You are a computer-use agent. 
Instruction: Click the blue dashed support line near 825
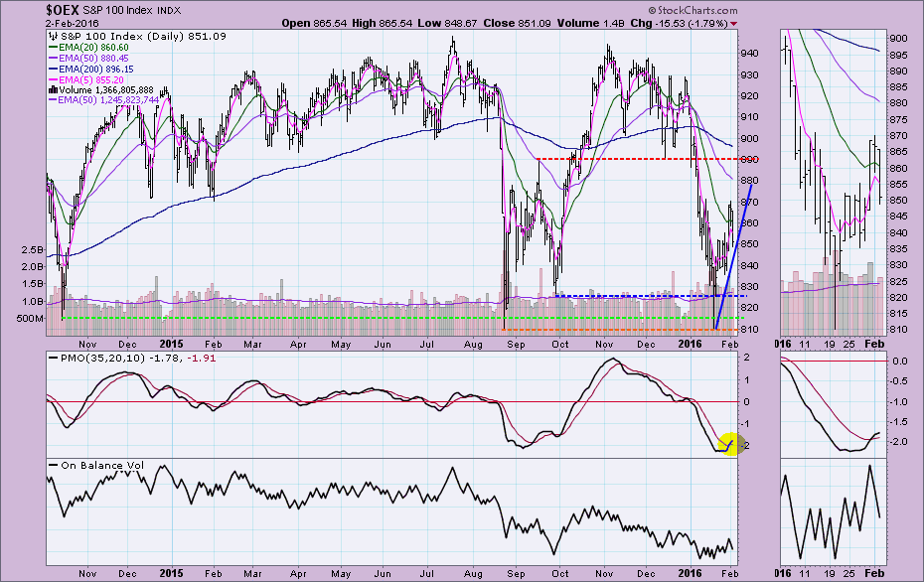tap(652, 296)
